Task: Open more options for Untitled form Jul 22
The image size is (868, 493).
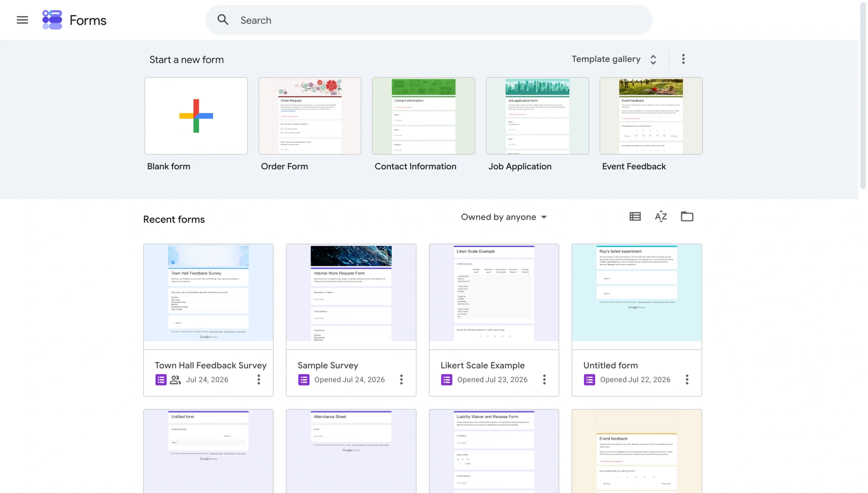Action: [687, 380]
